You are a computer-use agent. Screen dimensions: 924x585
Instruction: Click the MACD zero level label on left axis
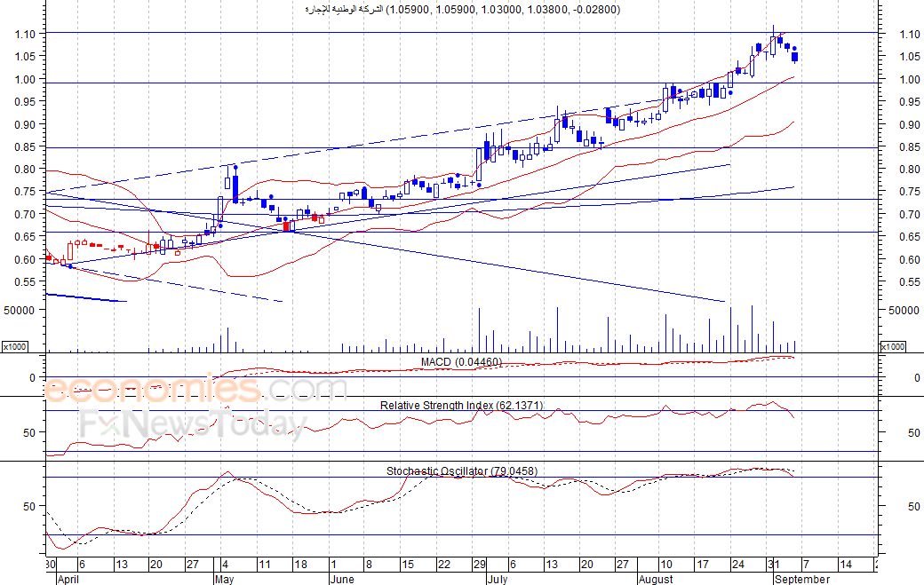pos(32,378)
